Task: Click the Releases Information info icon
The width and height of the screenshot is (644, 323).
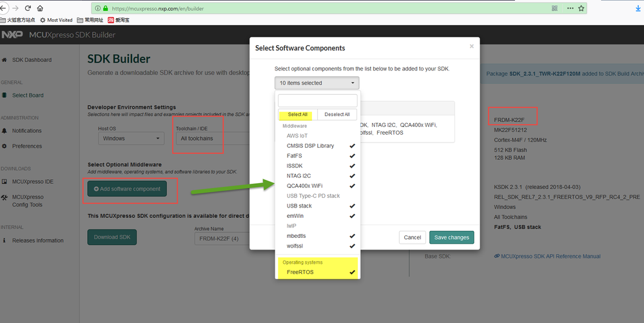Action: [4, 240]
